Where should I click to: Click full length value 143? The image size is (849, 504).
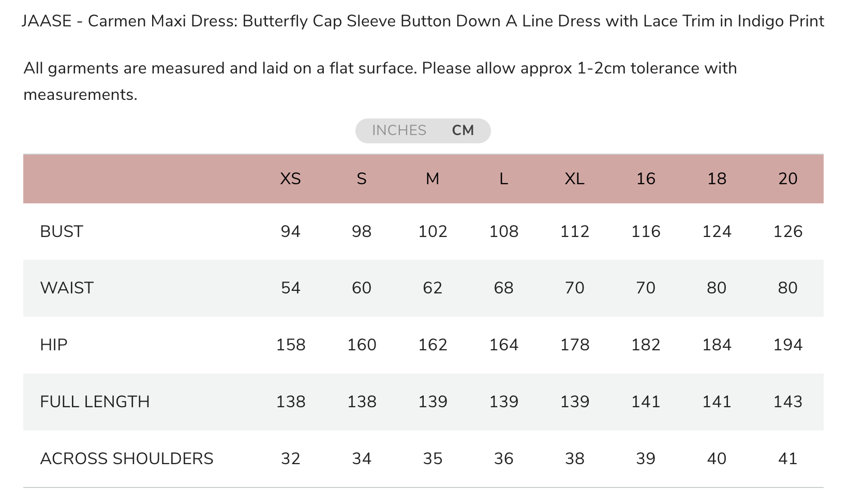[x=788, y=402]
